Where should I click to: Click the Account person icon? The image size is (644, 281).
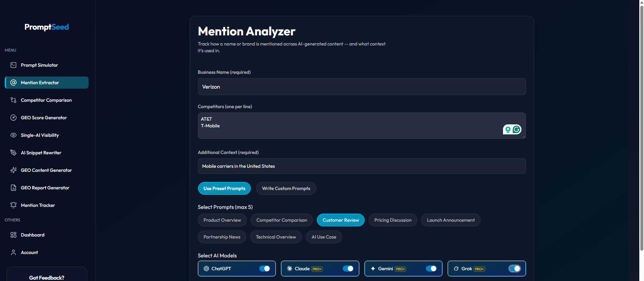(x=13, y=252)
